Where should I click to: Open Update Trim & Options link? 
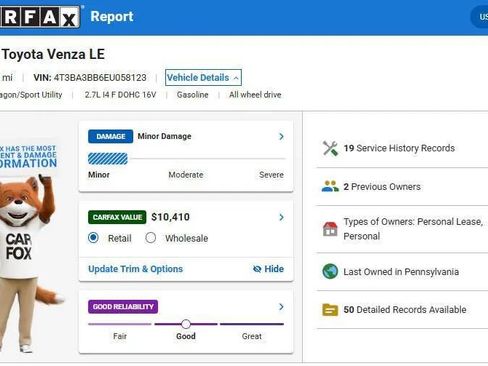[135, 269]
